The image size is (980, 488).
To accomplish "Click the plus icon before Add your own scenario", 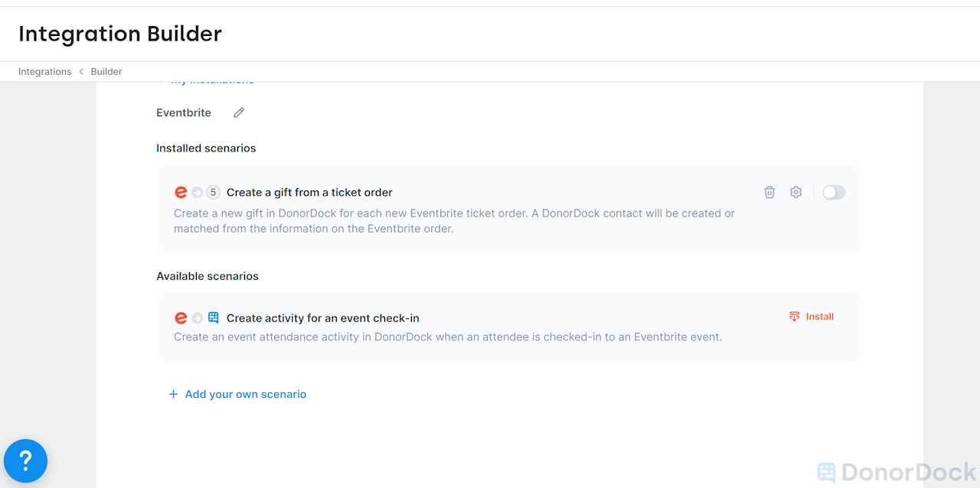I will (x=173, y=395).
